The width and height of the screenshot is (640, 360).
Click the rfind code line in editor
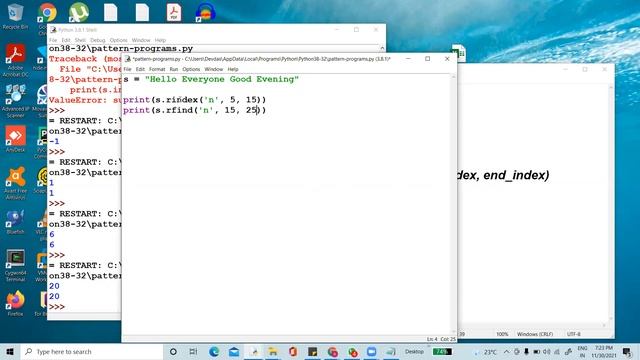[x=194, y=110]
